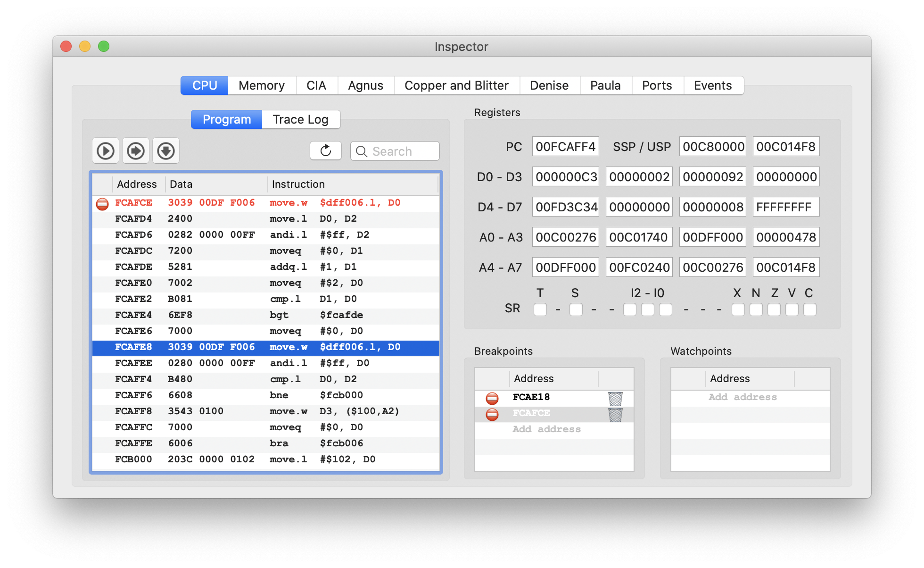Open the Denise tab
The height and width of the screenshot is (568, 924).
pos(549,85)
